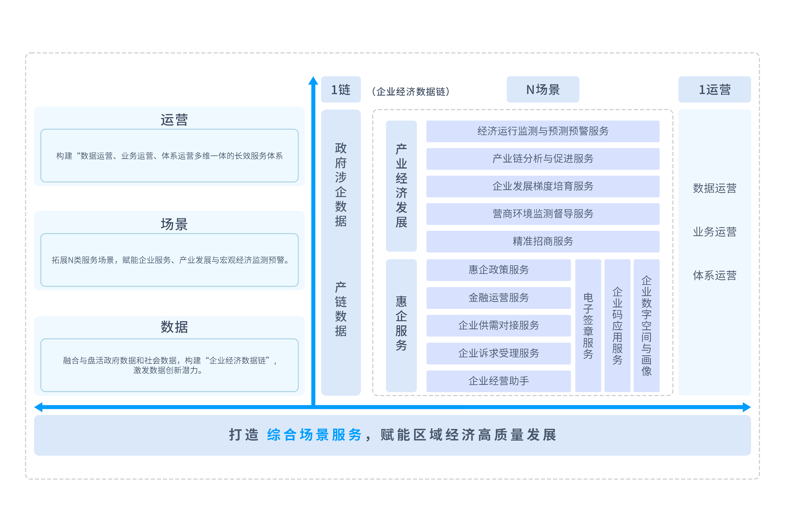Click the vertical 电子签章服务 column
Image resolution: width=785 pixels, height=532 pixels.
coord(588,326)
